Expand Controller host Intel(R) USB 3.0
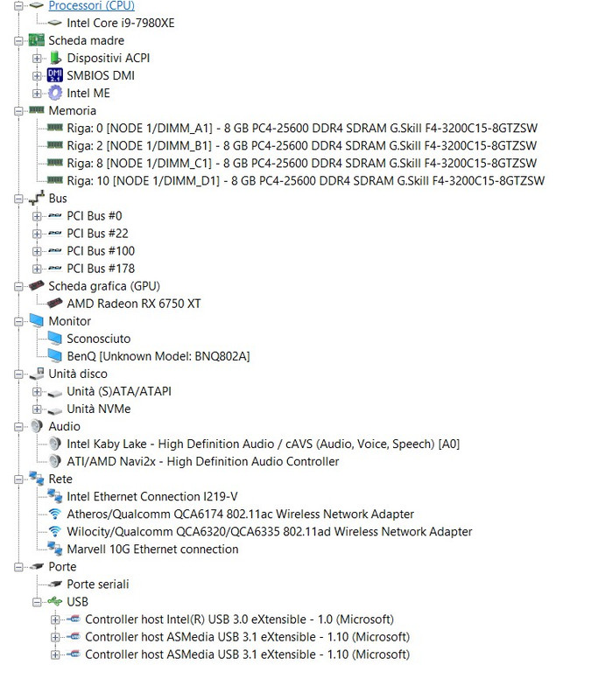 55,619
